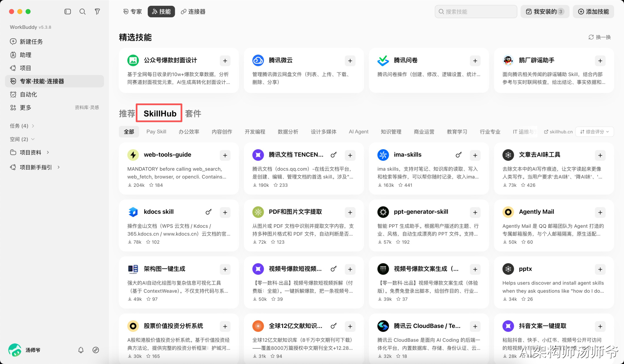Install web-tools-guide using its plus icon

click(x=225, y=155)
